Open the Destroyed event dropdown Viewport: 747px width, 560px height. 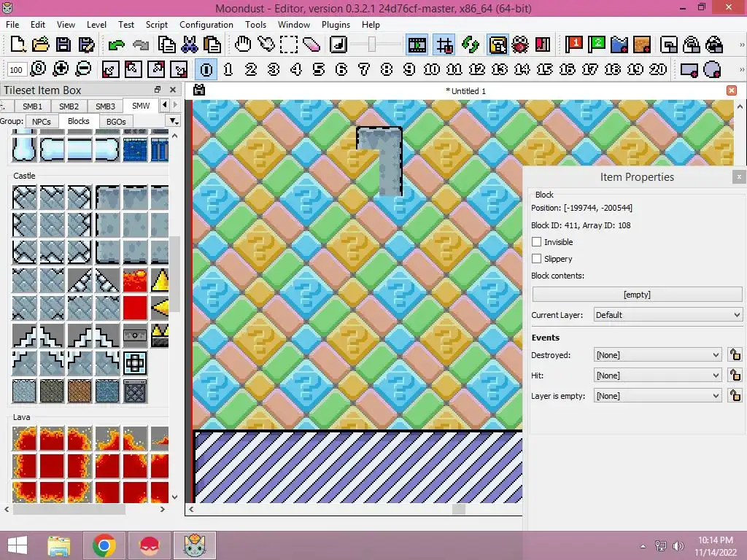coord(657,355)
